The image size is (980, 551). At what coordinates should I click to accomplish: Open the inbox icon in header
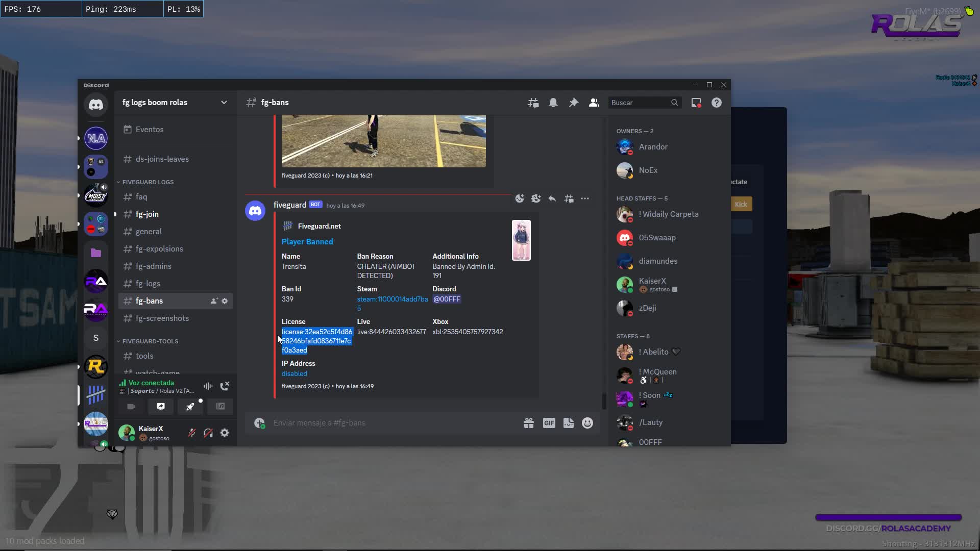pos(696,103)
